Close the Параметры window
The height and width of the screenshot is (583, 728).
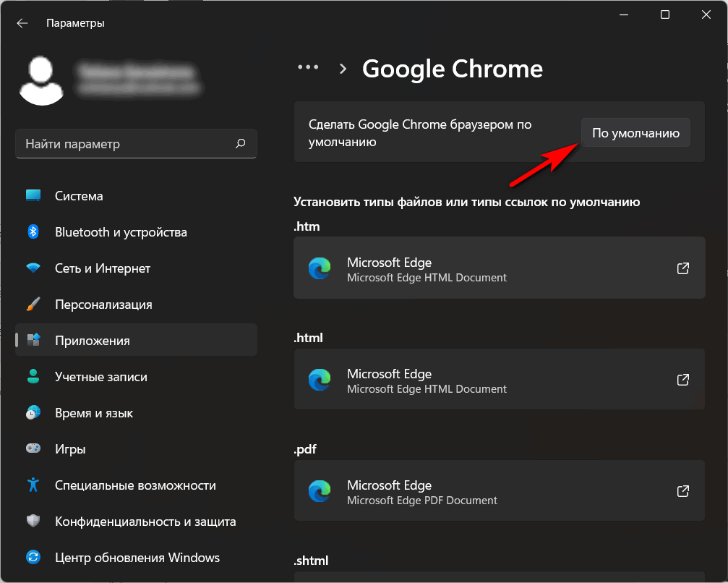click(706, 15)
